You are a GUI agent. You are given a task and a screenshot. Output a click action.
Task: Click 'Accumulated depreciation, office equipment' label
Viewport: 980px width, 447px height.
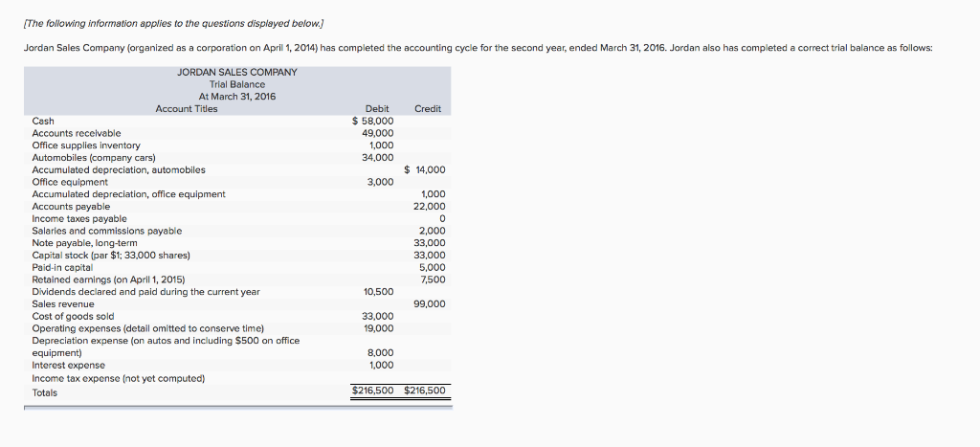[129, 194]
